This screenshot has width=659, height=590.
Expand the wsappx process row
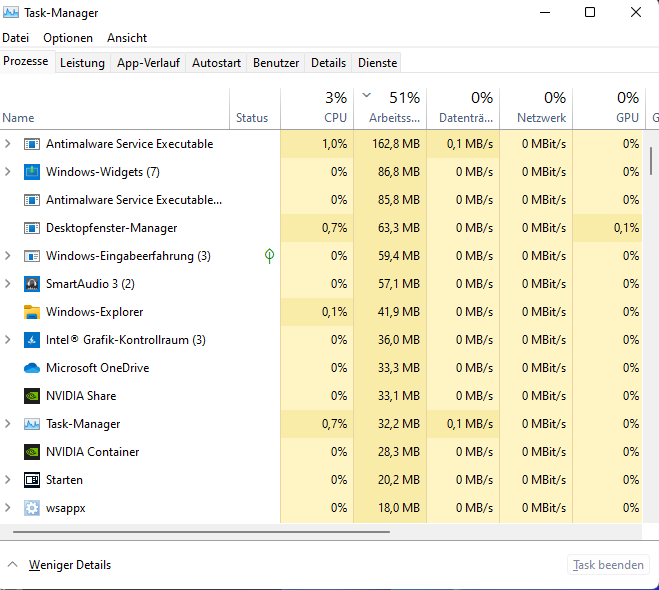pyautogui.click(x=8, y=508)
